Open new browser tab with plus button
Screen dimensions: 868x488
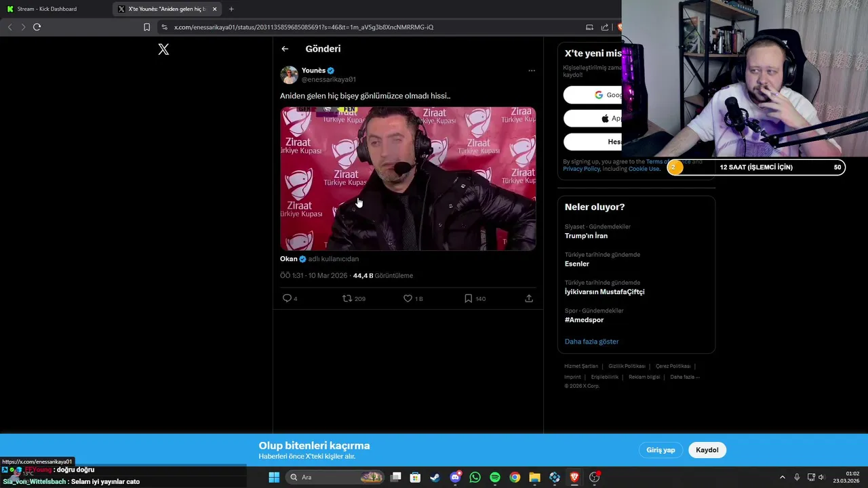coord(231,9)
